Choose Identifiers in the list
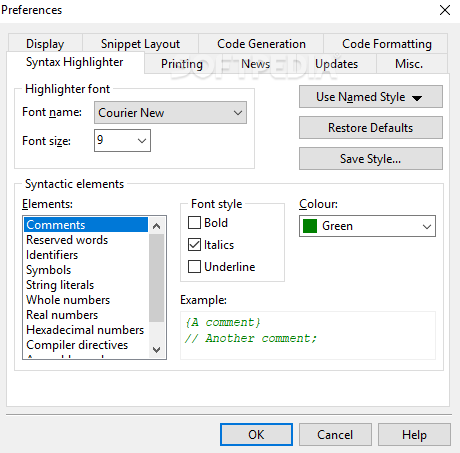Viewport: 460px width, 453px height. [86, 255]
